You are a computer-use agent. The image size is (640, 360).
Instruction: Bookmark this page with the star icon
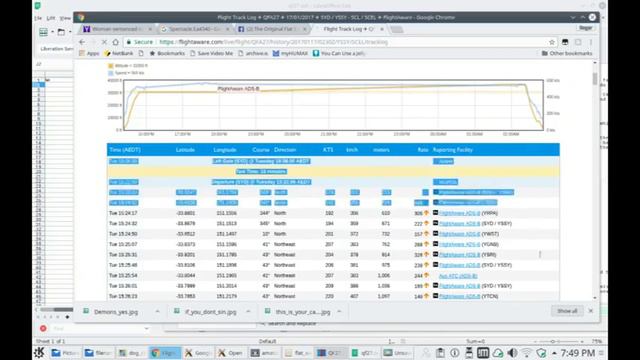click(552, 42)
